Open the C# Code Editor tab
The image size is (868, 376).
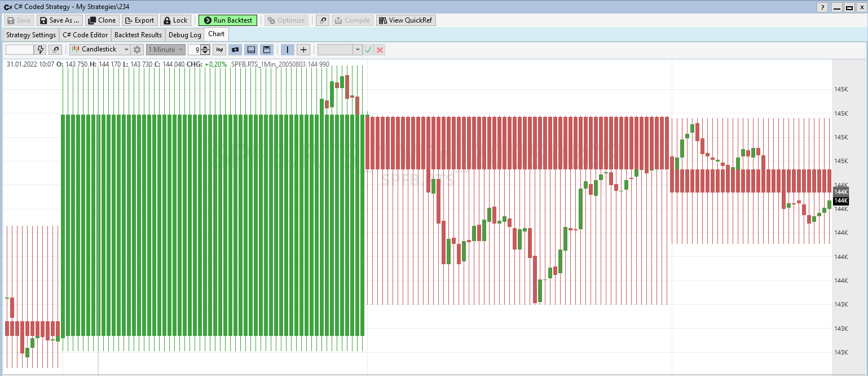85,35
